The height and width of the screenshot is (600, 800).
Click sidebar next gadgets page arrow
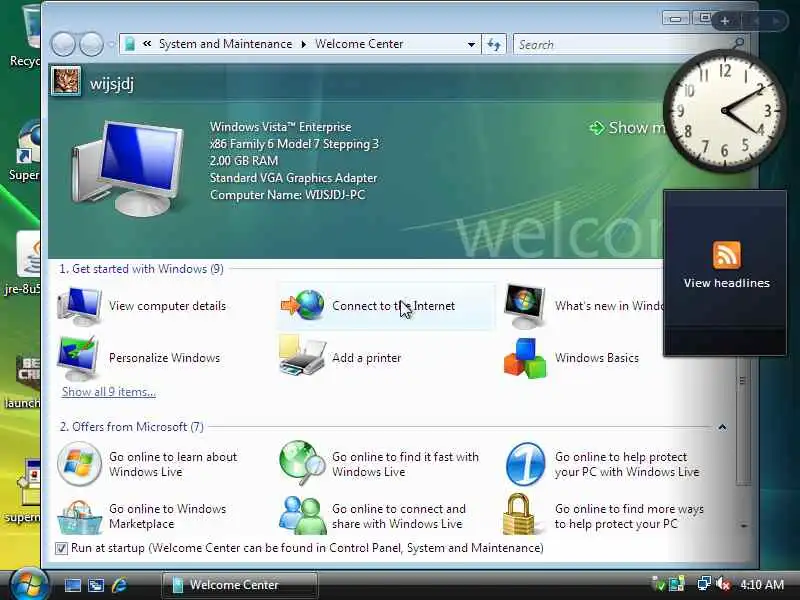(x=777, y=21)
